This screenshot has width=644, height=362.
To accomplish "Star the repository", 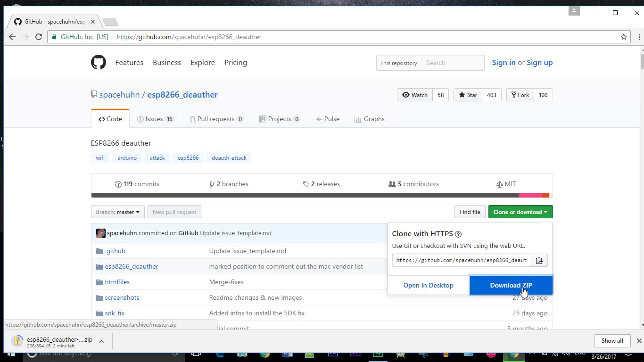I will (x=468, y=95).
